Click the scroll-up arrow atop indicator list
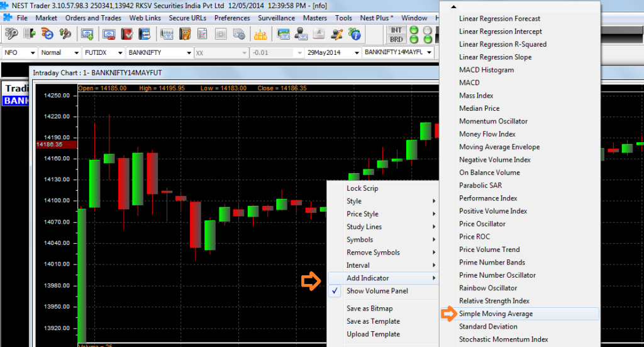The image size is (644, 347). pos(453,6)
